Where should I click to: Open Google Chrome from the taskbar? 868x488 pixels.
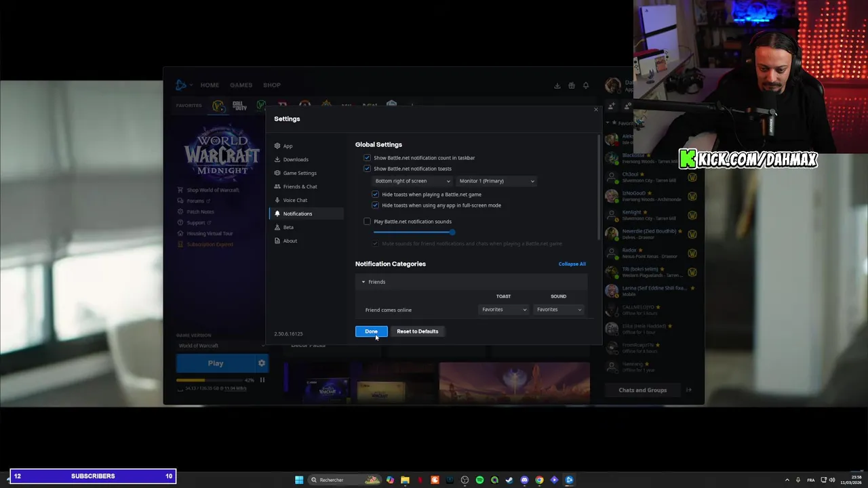tap(539, 480)
